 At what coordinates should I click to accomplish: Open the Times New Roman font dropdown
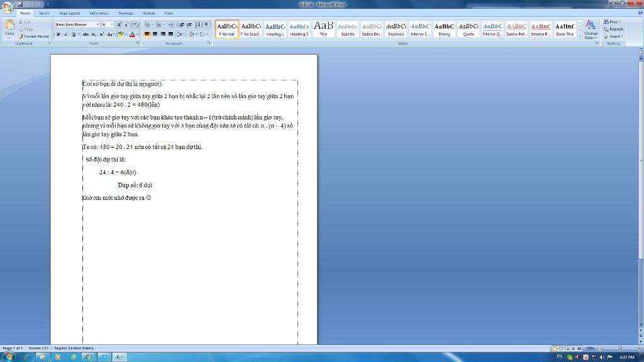tap(97, 25)
